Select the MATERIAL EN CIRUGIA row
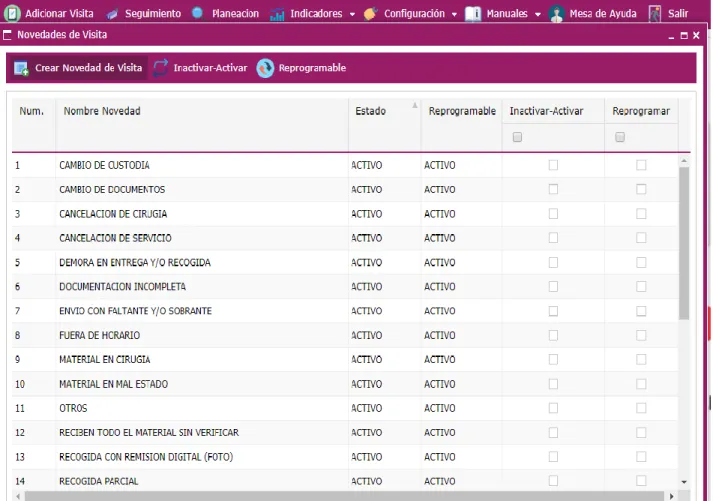 [345, 360]
